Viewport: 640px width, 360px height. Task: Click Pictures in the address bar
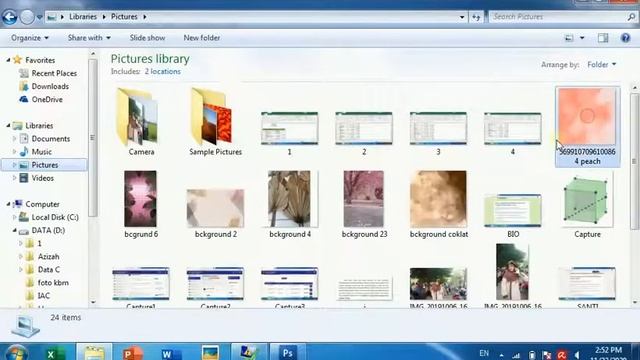point(124,17)
